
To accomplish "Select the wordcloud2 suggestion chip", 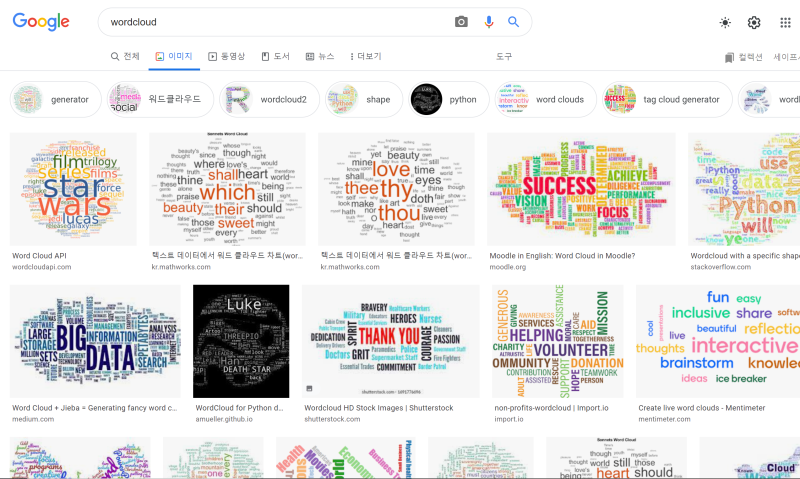I will (269, 99).
